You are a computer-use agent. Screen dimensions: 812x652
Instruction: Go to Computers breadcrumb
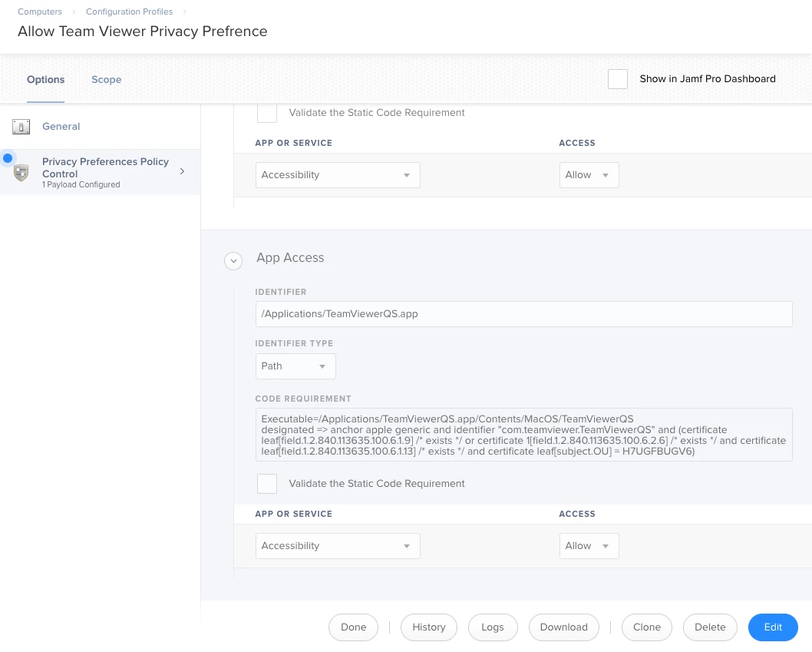point(40,12)
